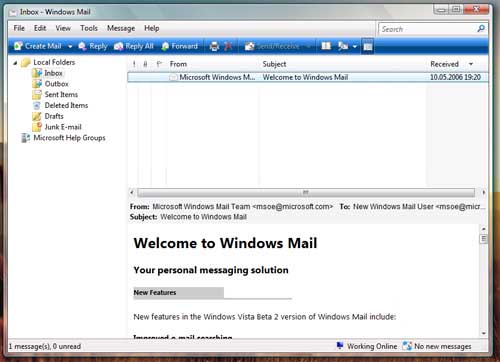
Task: Open the Contacts book icon
Action: point(326,46)
